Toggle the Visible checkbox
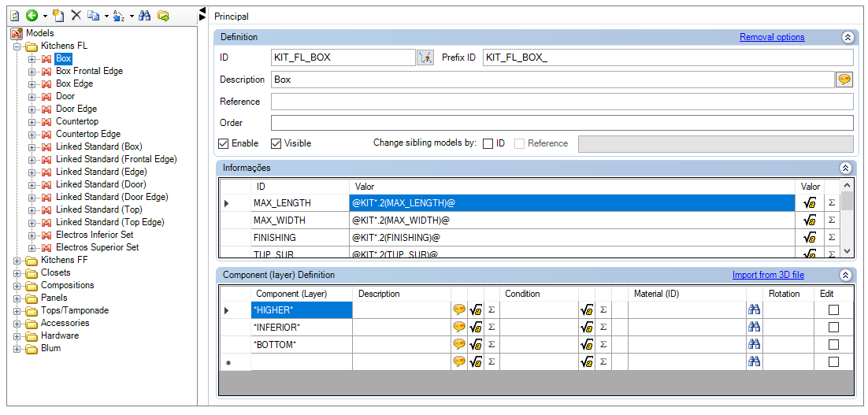The image size is (868, 415). 276,143
